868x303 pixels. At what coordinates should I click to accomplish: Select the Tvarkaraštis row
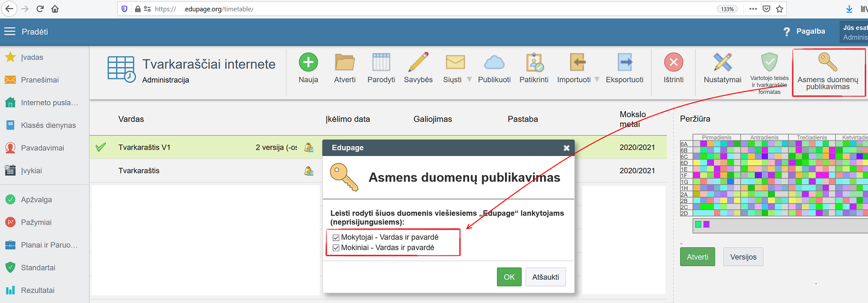(378, 171)
